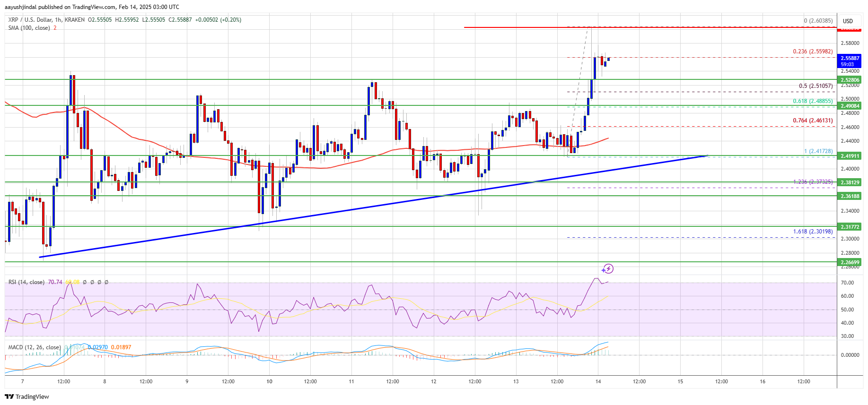Click the green 2.41911 price axis tag
868x405 pixels.
(x=850, y=155)
